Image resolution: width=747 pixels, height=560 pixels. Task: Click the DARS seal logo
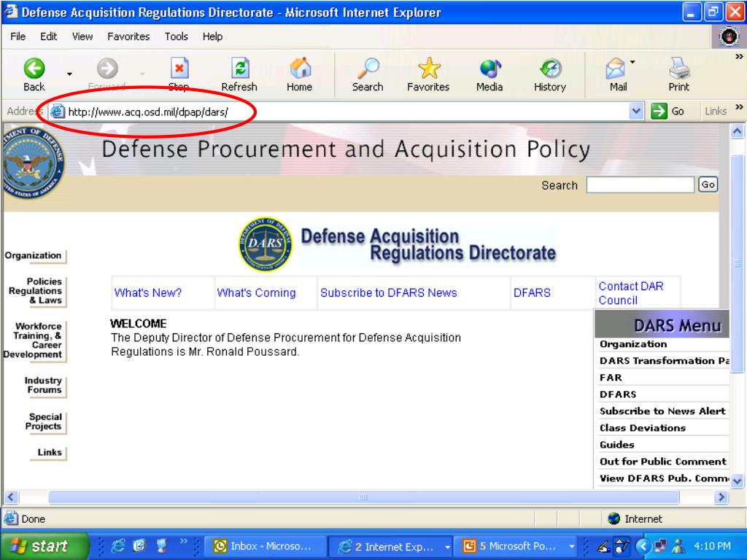tap(266, 245)
